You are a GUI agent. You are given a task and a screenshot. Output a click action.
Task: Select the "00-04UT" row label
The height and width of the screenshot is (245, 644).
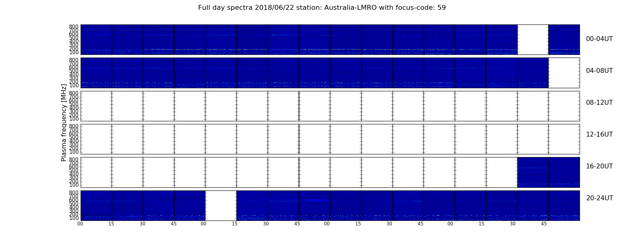point(599,39)
